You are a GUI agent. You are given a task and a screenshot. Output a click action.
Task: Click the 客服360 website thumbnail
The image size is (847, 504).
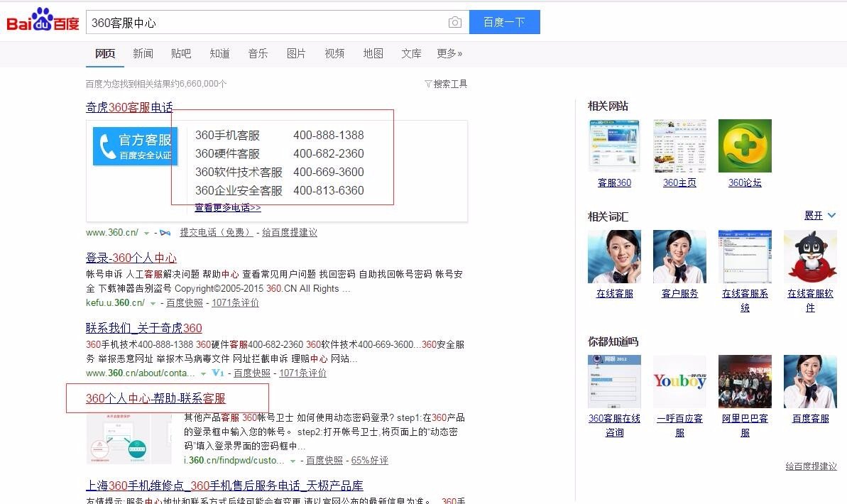[x=614, y=145]
